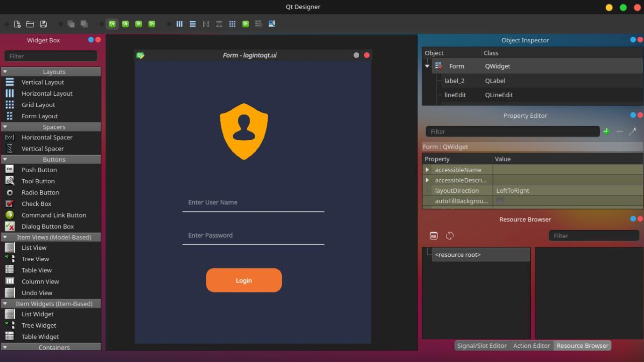The width and height of the screenshot is (644, 362).
Task: Select the Check Box widget entry
Action: (36, 204)
